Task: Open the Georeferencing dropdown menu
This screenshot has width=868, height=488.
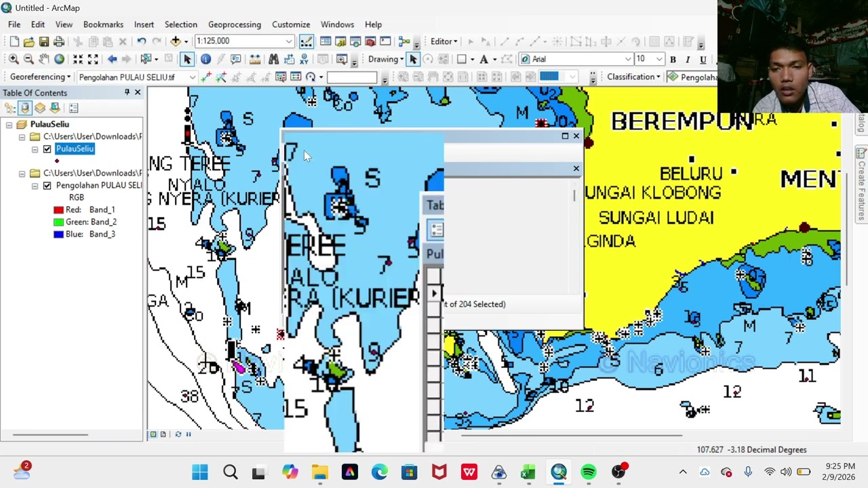Action: coord(40,77)
